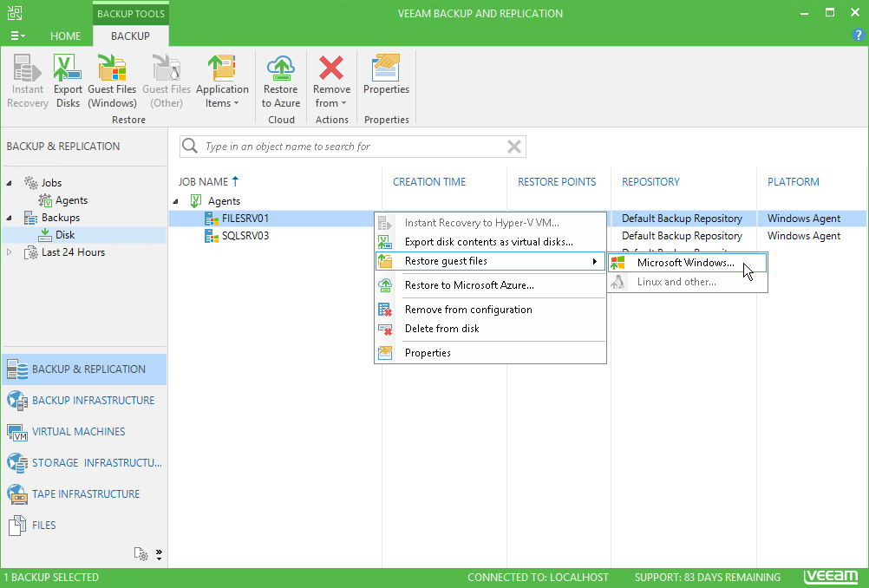Click the Export Disks ribbon icon
The height and width of the screenshot is (588, 869).
click(68, 81)
